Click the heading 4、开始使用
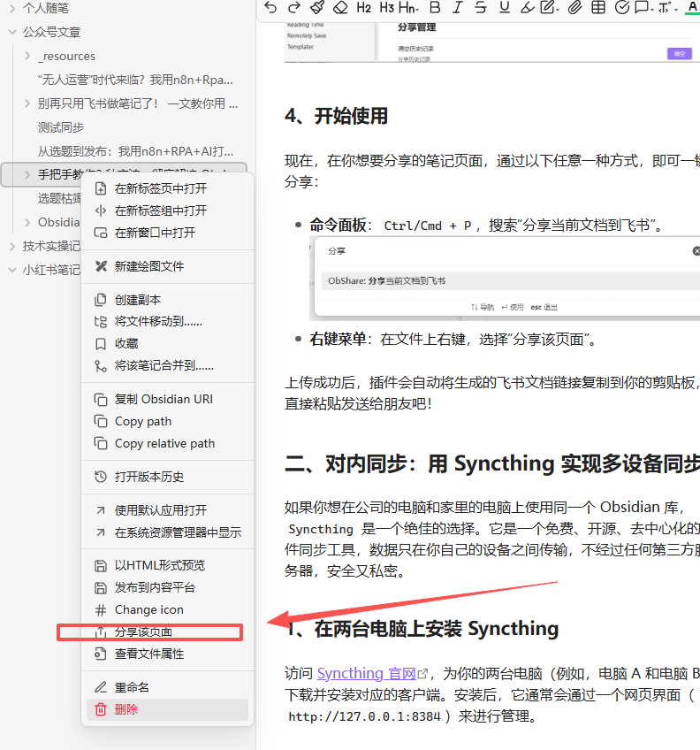 pyautogui.click(x=336, y=116)
